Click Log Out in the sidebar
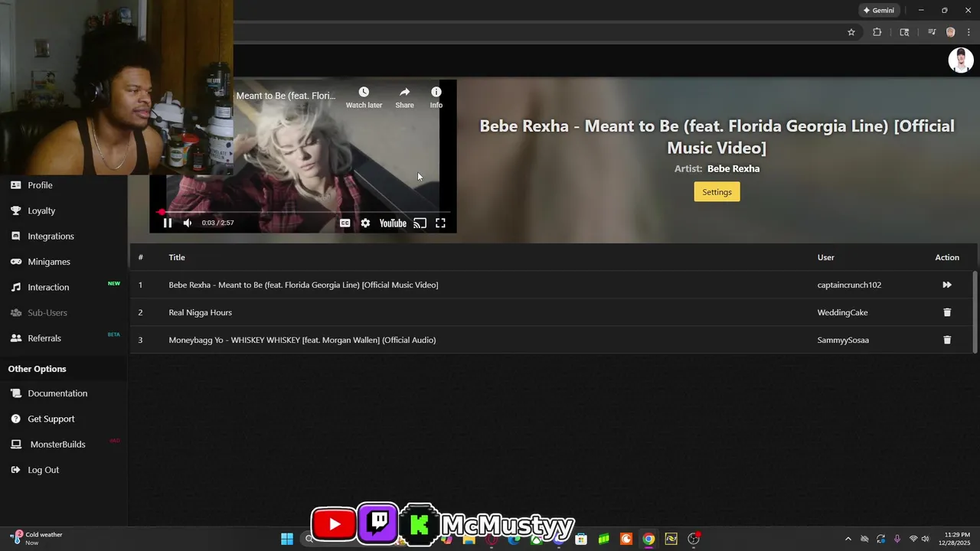Image resolution: width=980 pixels, height=551 pixels. [x=43, y=470]
